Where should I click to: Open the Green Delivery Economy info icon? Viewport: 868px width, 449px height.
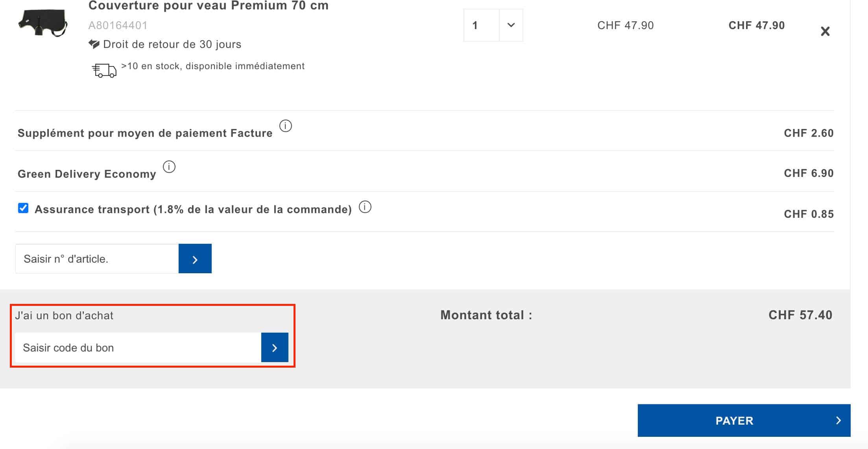[169, 166]
